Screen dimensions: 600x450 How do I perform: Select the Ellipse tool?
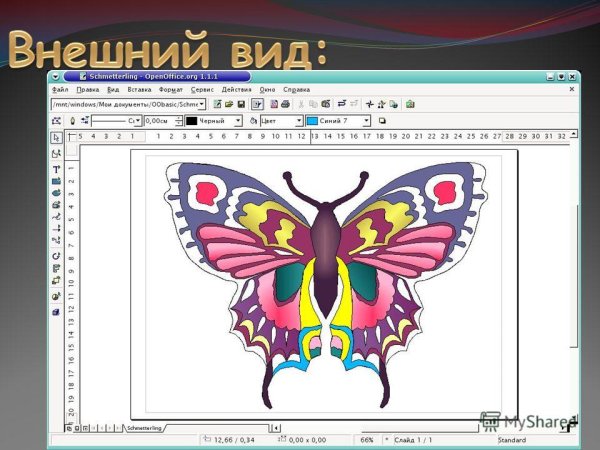[56, 193]
